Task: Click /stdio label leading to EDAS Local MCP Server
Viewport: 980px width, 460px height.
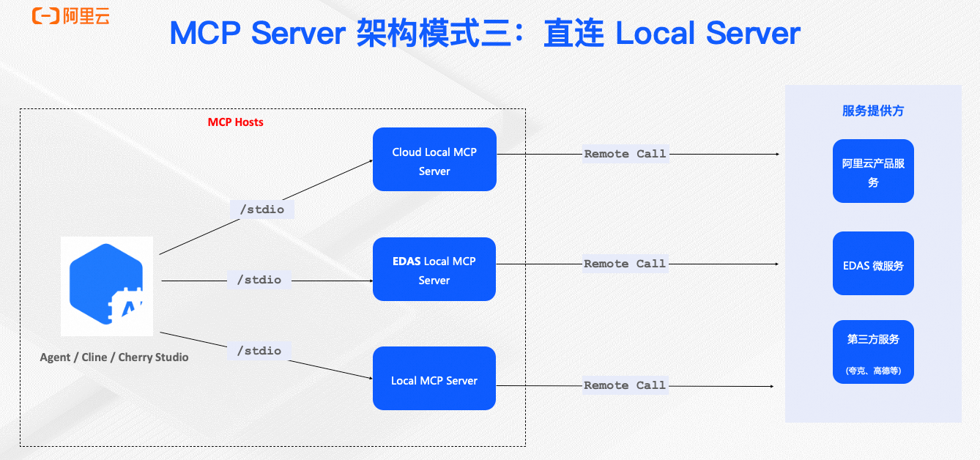Action: (259, 280)
